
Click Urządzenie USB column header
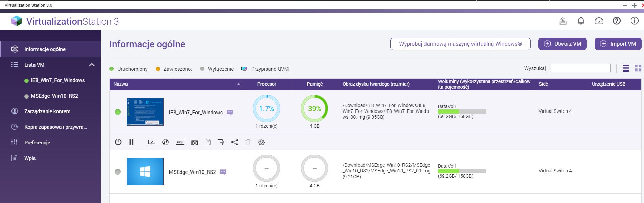[614, 84]
